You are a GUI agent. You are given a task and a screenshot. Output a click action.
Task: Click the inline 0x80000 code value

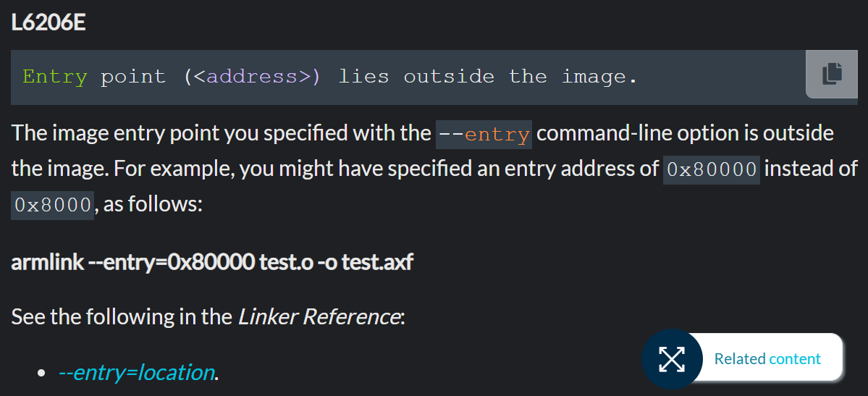click(x=712, y=169)
